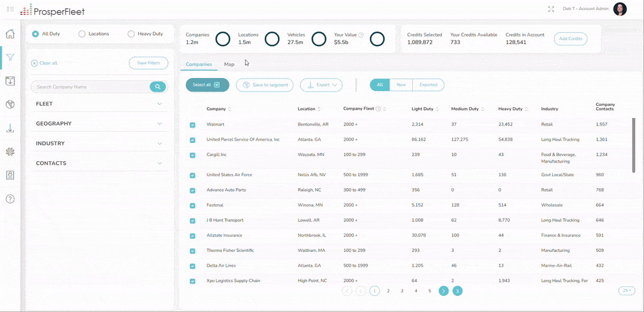Open the rows per page 25 dropdown
This screenshot has width=644, height=312.
pyautogui.click(x=627, y=291)
